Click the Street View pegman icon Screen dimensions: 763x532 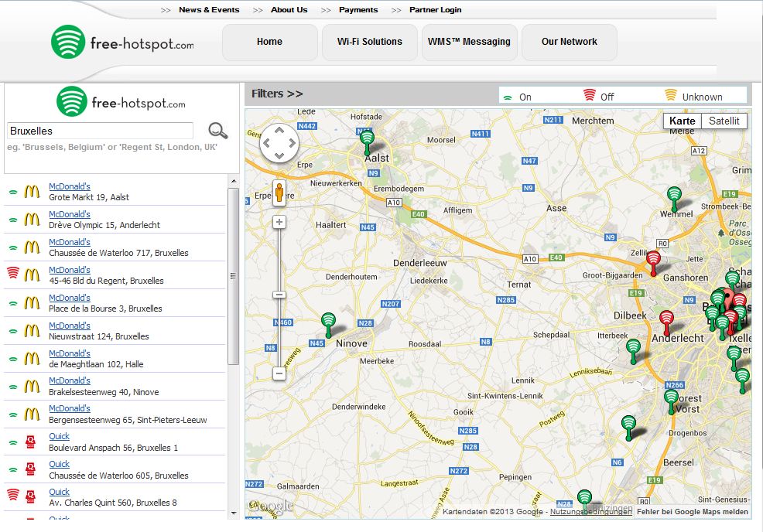(x=279, y=192)
